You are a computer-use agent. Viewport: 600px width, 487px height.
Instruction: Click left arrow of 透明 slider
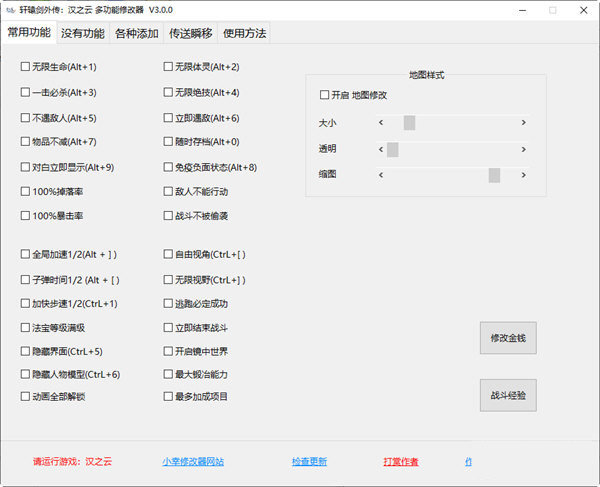coord(381,150)
